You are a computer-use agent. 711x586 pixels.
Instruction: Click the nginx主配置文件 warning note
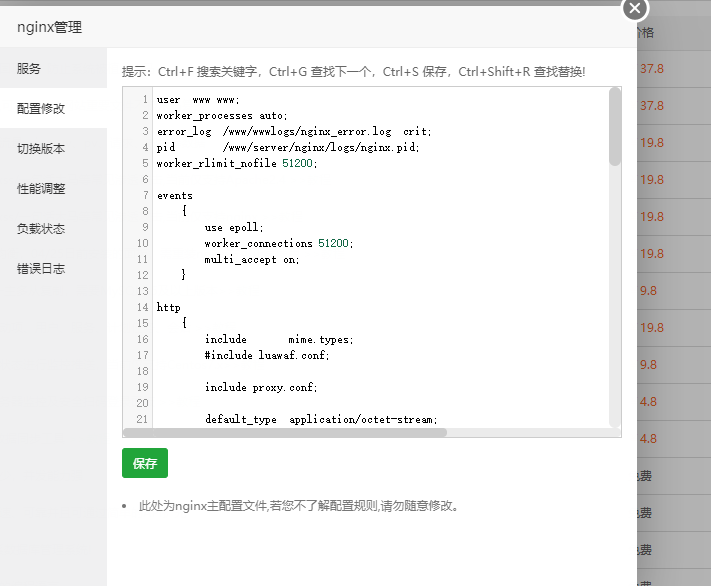[x=298, y=506]
